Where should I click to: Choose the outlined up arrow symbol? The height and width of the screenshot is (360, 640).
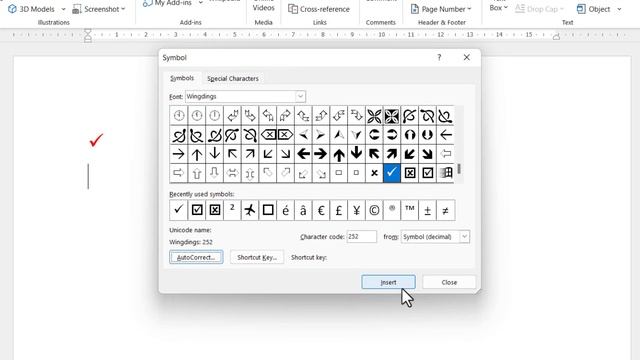(x=197, y=173)
